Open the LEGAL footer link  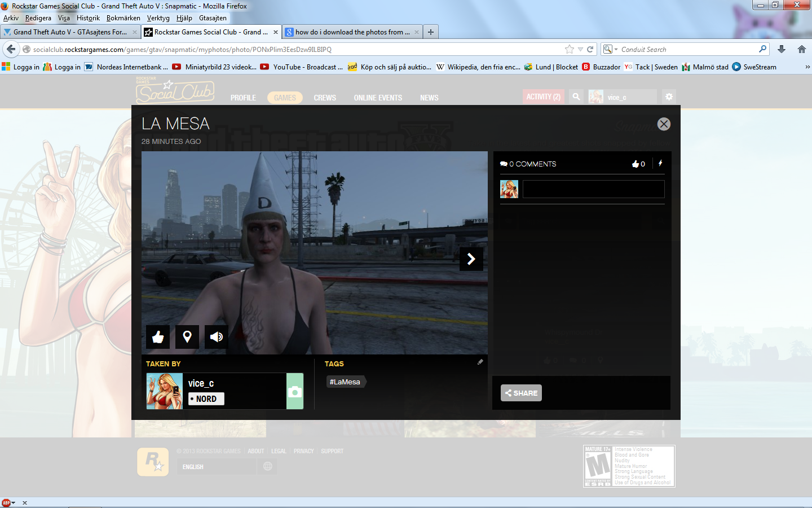tap(279, 451)
